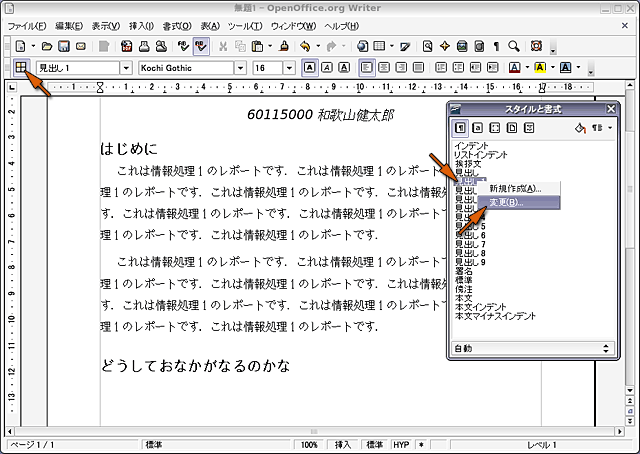Toggle Bullets On/Off icon
This screenshot has height=454, width=640.
tap(458, 67)
